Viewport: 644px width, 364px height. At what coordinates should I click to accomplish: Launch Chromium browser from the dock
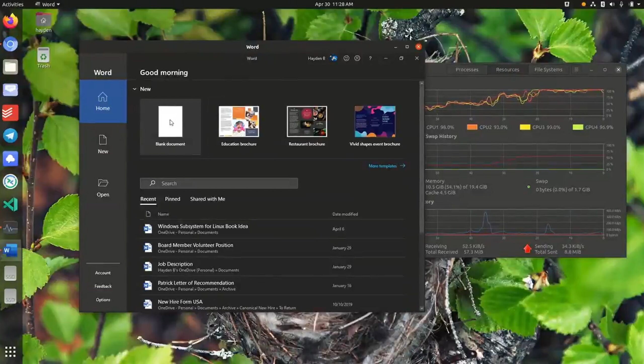[10, 44]
